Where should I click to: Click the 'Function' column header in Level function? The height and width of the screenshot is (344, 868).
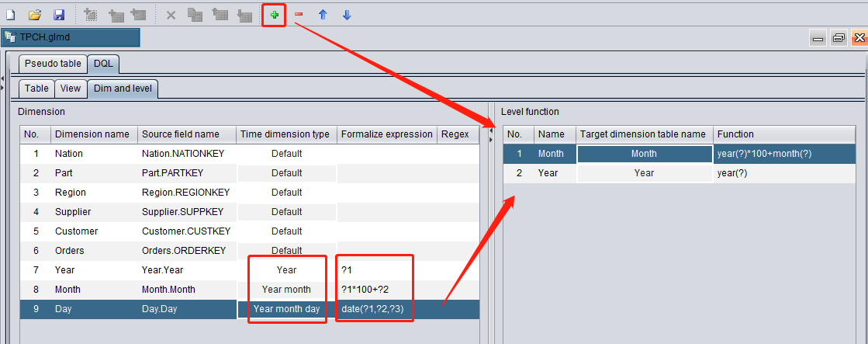click(784, 134)
